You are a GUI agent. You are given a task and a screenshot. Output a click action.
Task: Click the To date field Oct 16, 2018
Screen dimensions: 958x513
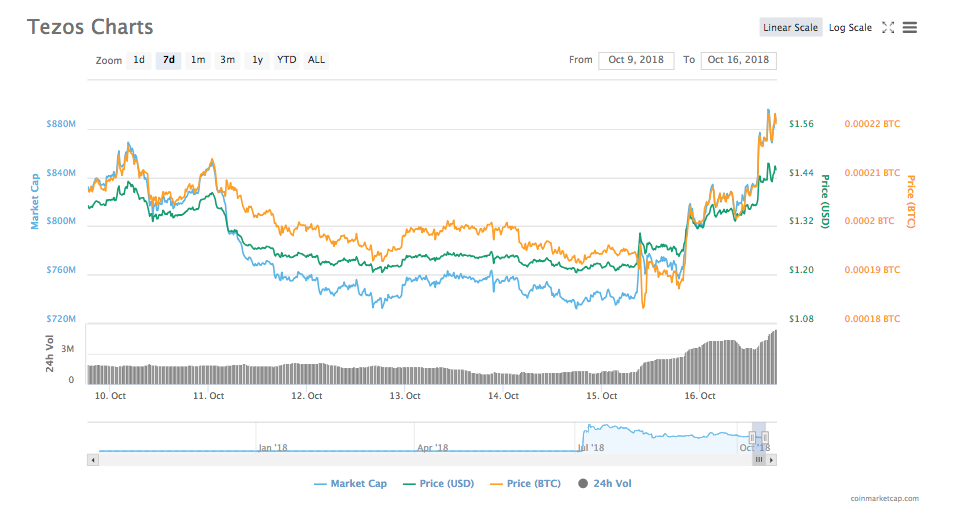coord(739,60)
